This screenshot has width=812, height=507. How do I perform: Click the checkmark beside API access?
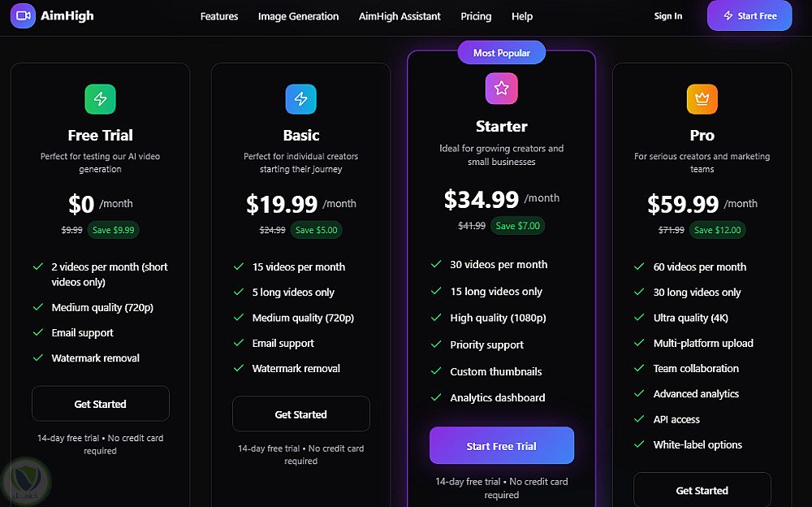coord(638,419)
